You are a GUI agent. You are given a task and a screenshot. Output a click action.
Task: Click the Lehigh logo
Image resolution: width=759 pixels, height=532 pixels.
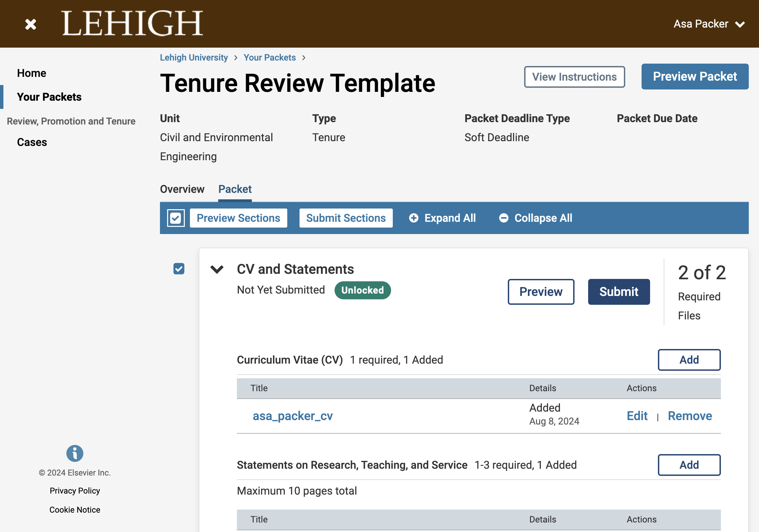point(132,23)
